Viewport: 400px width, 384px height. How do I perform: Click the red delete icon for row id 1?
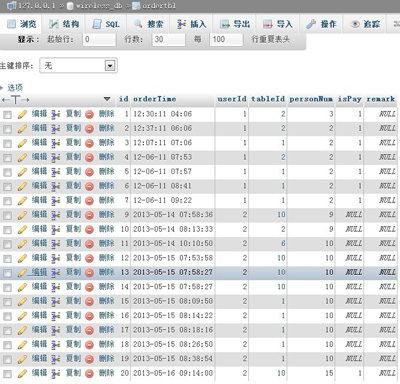tap(89, 115)
